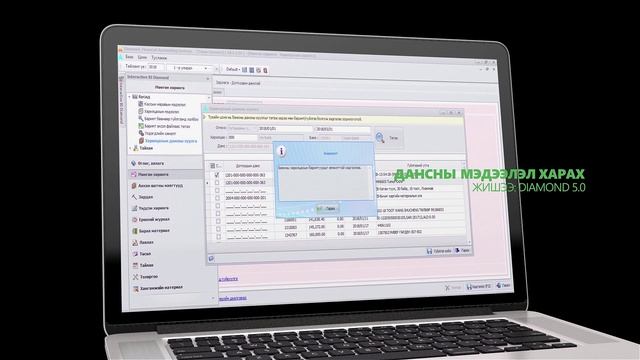
Task: Click Гүйлгээ хийх with the disk icon
Action: (439, 251)
